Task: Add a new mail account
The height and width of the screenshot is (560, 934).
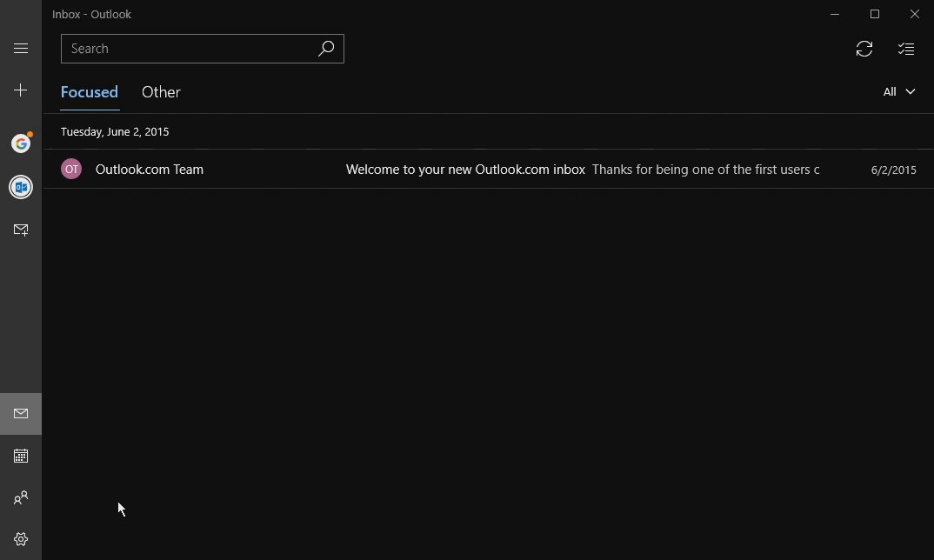Action: point(21,230)
